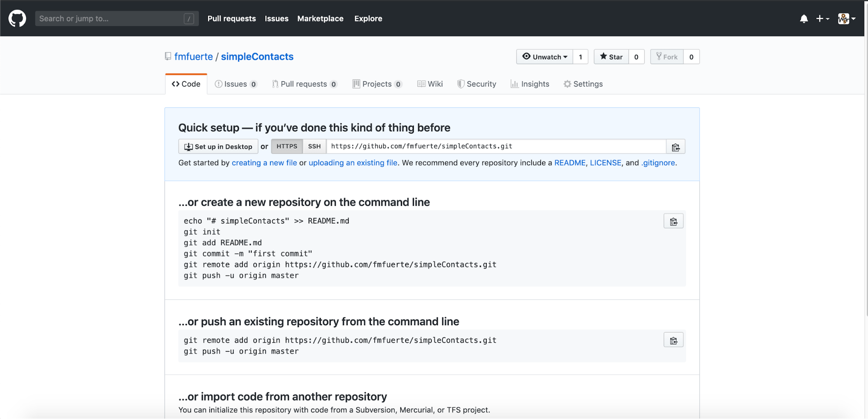
Task: Star the simpleContacts repository
Action: click(611, 56)
